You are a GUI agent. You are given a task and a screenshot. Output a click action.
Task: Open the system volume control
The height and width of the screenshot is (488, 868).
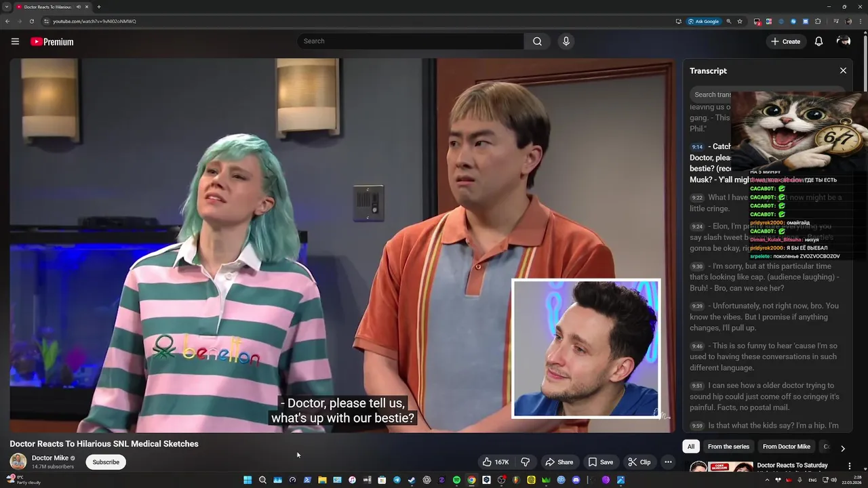[833, 480]
